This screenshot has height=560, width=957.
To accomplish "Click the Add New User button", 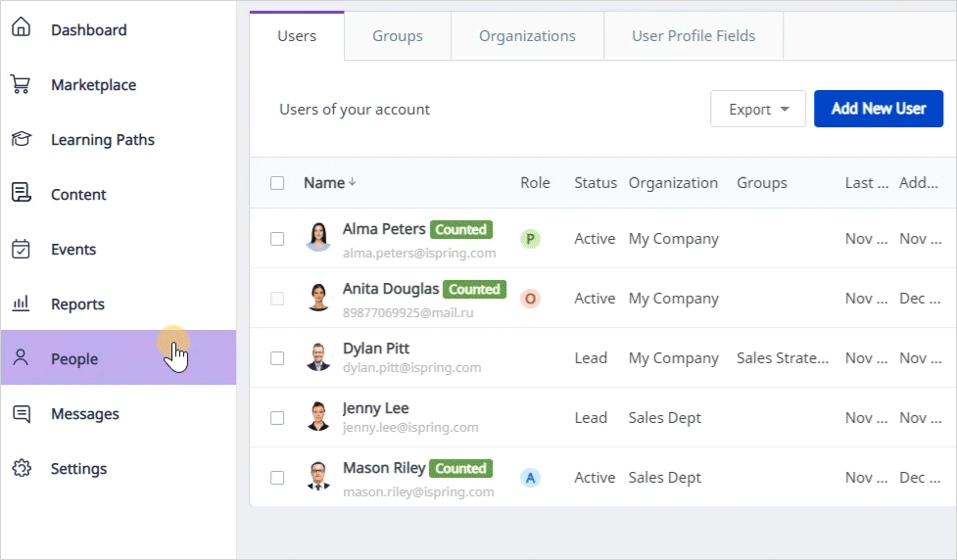I will [x=878, y=109].
